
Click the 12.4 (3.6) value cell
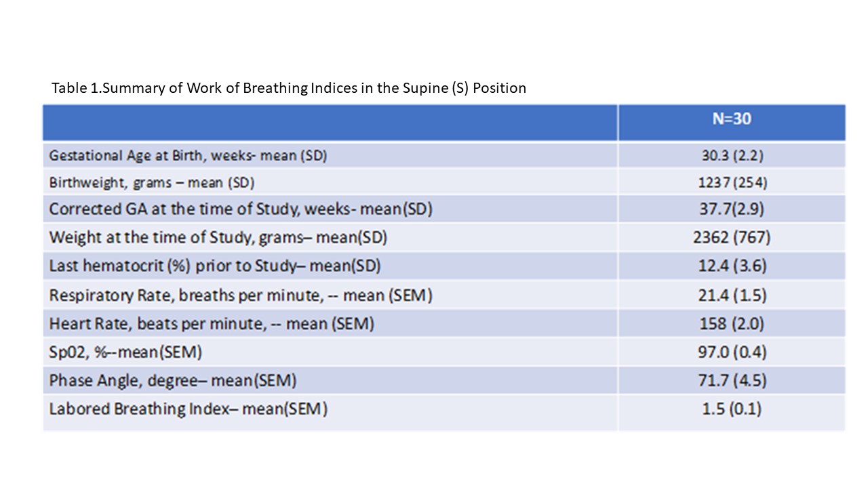(732, 266)
